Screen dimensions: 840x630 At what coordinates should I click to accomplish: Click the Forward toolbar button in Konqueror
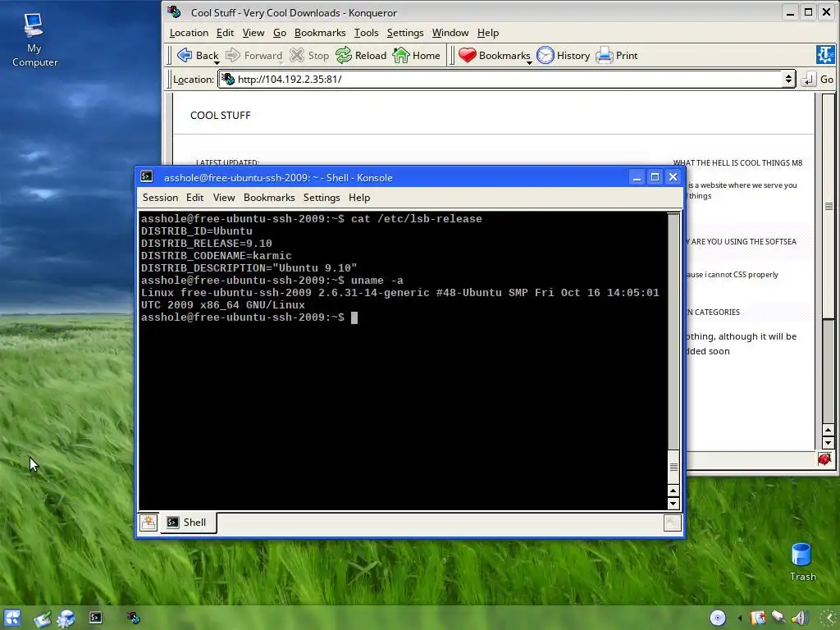click(254, 55)
